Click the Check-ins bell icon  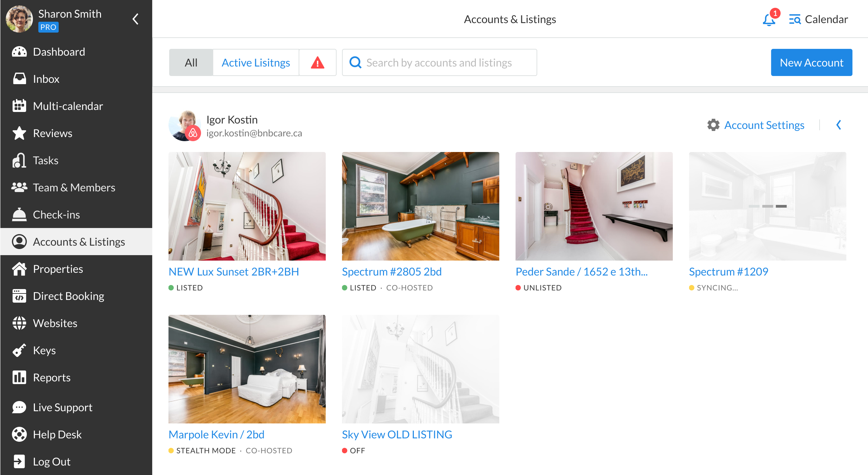(19, 214)
